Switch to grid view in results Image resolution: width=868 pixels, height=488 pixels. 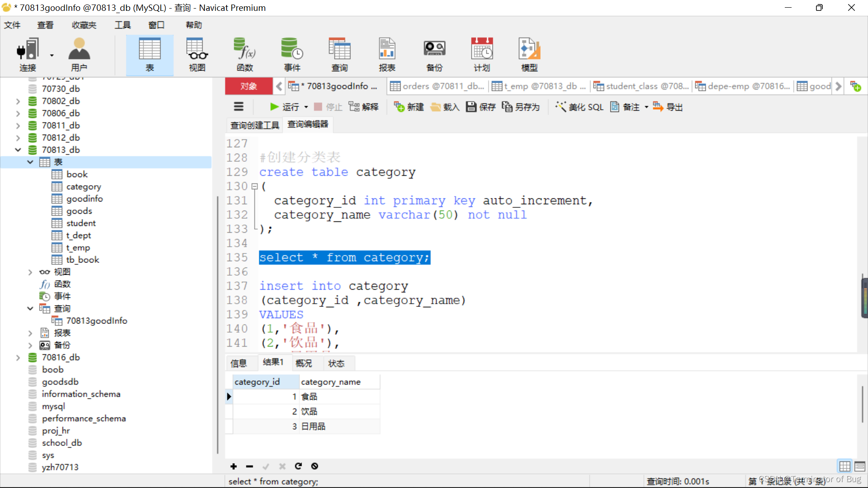click(x=844, y=466)
